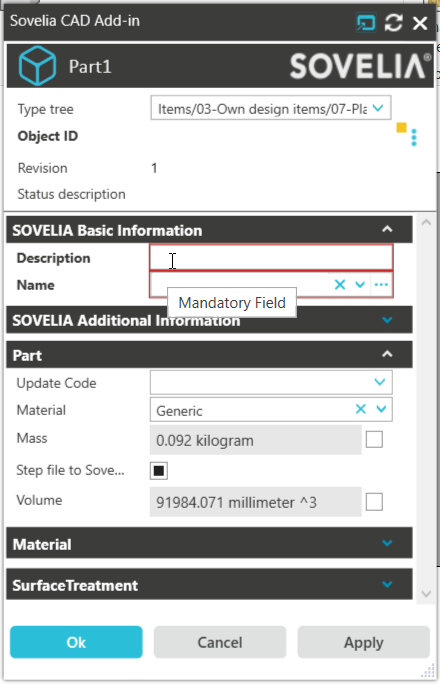Open the Material Generic dropdown arrow
440x684 pixels.
381,409
